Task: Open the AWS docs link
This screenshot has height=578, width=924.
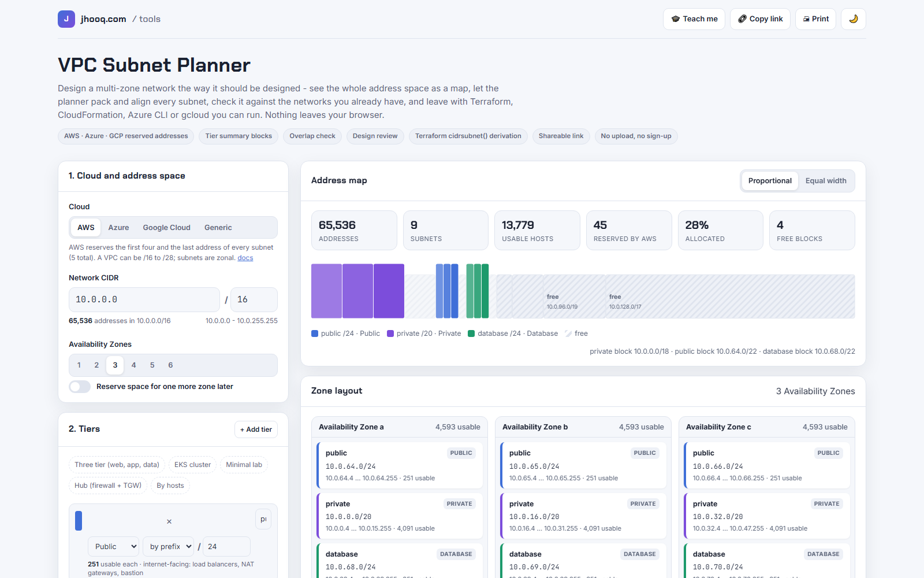Action: (245, 258)
